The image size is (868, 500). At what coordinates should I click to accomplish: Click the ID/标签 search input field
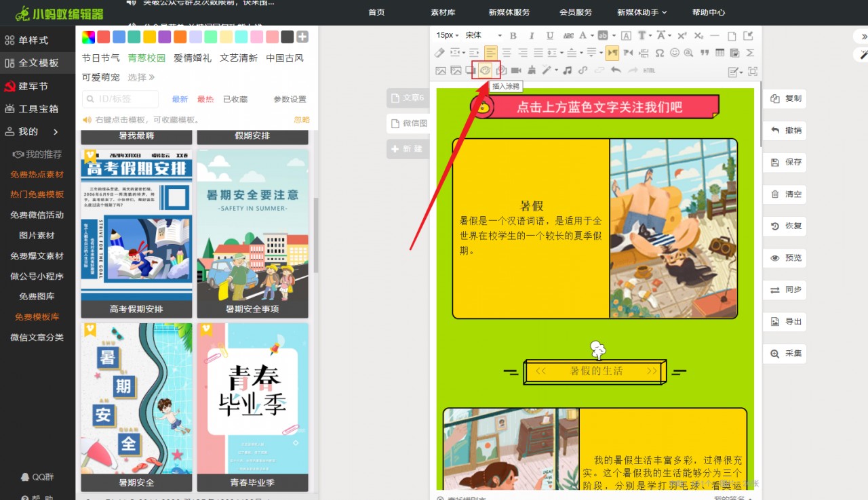point(119,98)
